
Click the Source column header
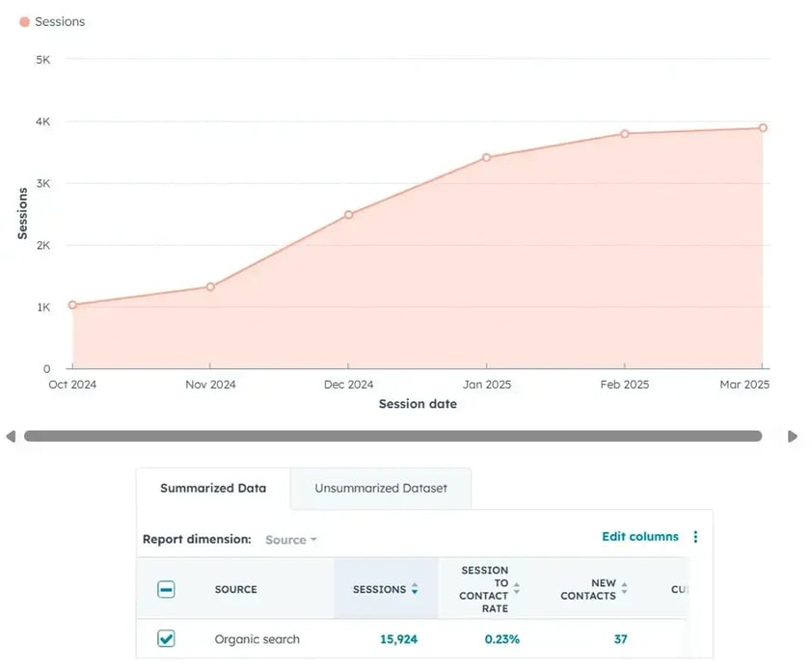click(x=235, y=589)
